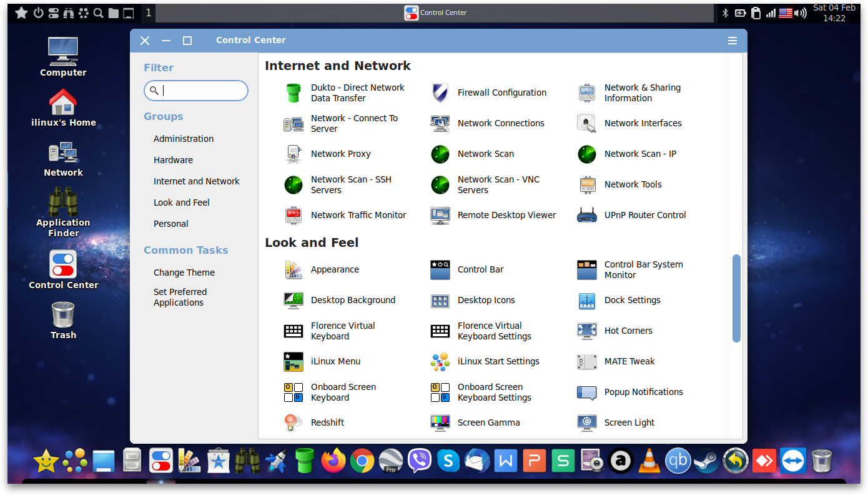Image resolution: width=868 pixels, height=495 pixels.
Task: Open Trash desktop icon
Action: (x=63, y=321)
